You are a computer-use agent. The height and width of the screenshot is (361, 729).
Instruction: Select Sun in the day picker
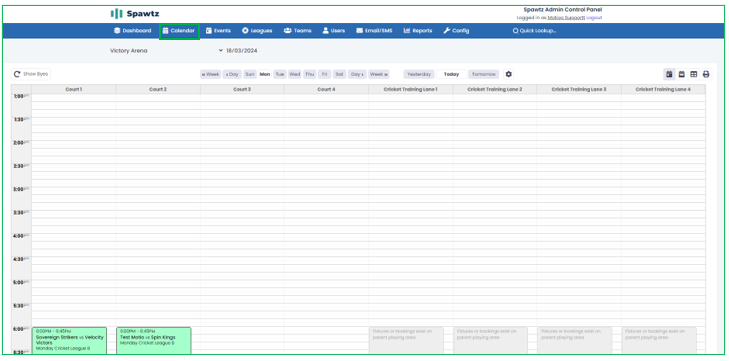coord(250,74)
